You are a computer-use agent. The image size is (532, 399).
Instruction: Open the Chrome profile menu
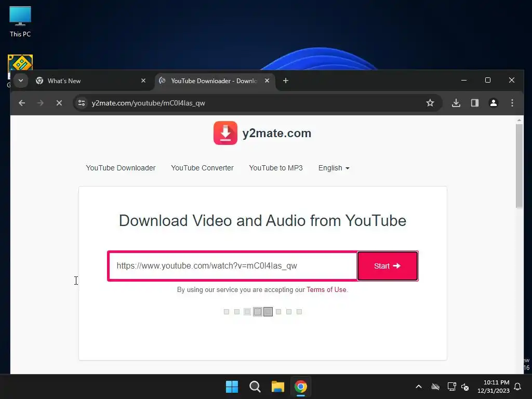click(x=494, y=103)
